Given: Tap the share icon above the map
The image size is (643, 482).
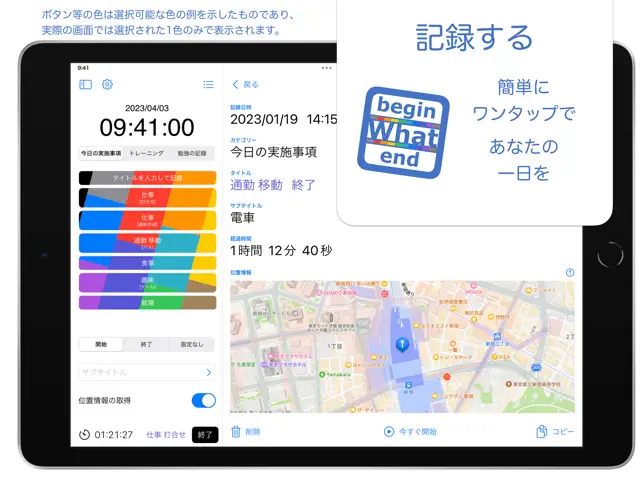Looking at the screenshot, I should [x=570, y=272].
